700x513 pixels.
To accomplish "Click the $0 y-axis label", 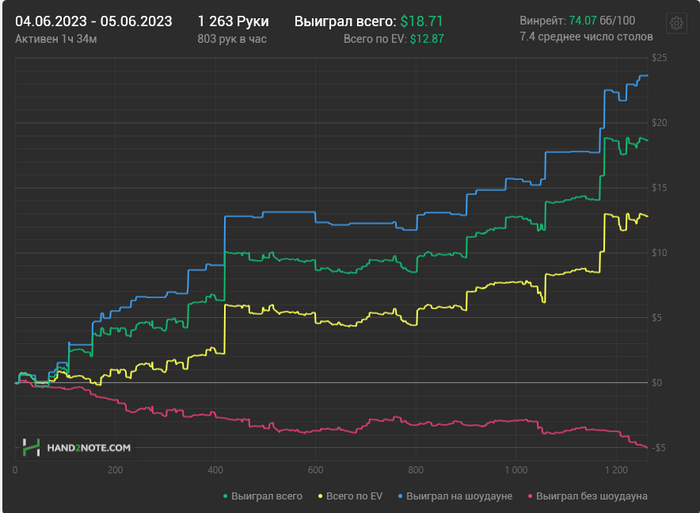I will (656, 383).
